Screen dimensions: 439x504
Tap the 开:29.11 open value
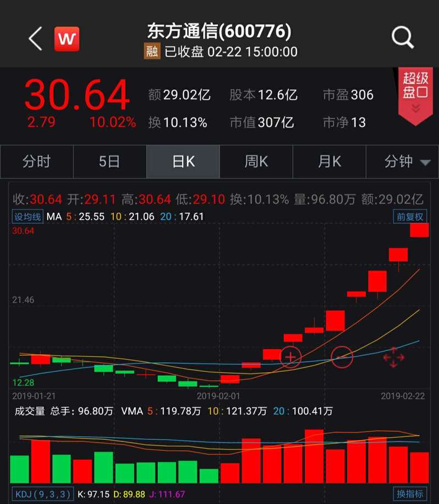pyautogui.click(x=91, y=199)
